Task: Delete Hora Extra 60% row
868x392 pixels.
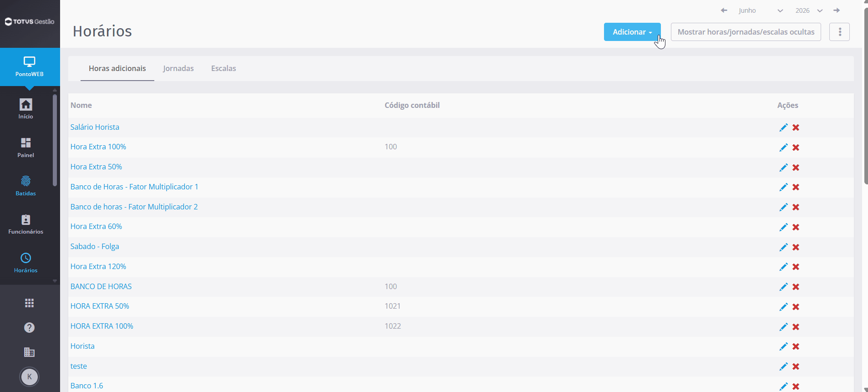Action: point(796,227)
